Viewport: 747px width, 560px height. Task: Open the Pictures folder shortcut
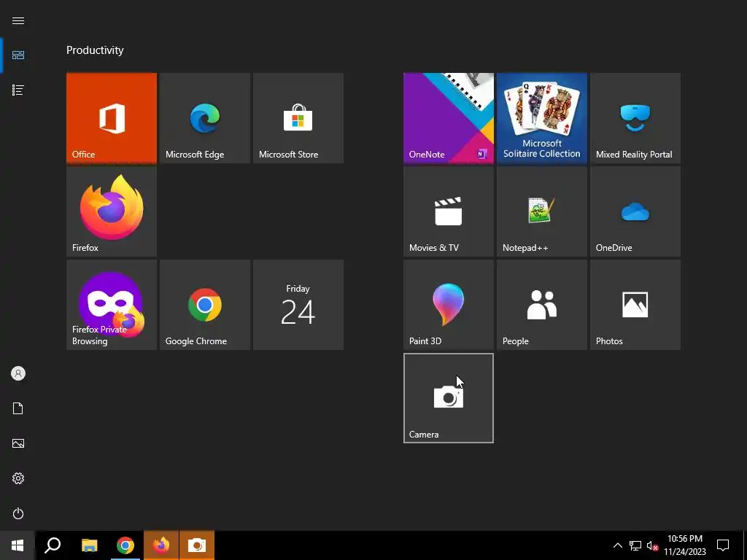[x=18, y=443]
